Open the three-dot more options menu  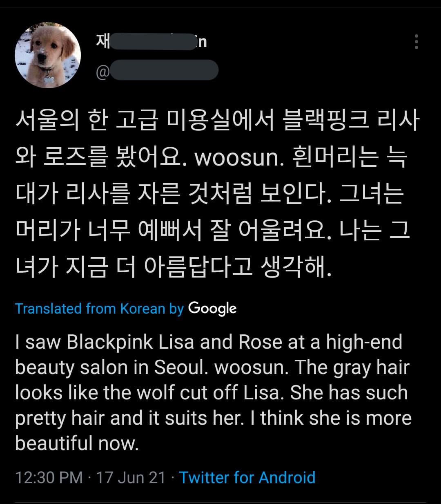click(416, 42)
